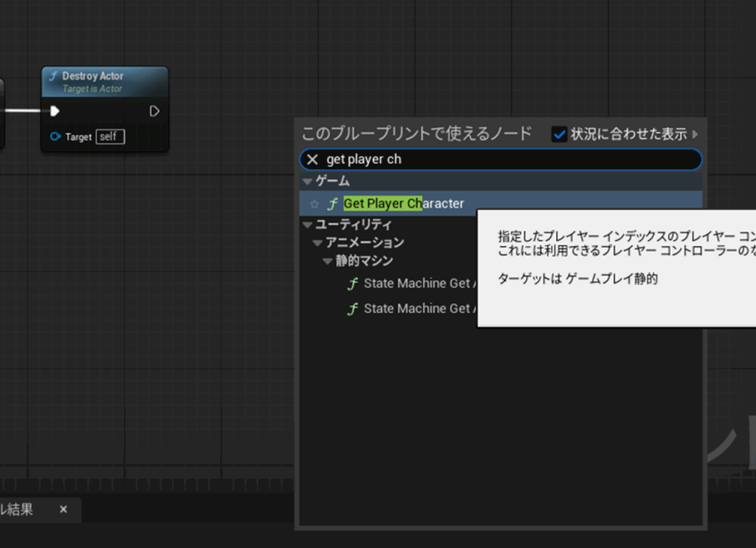Click the function icon beside Get Player Character
The height and width of the screenshot is (548, 756).
click(x=332, y=204)
